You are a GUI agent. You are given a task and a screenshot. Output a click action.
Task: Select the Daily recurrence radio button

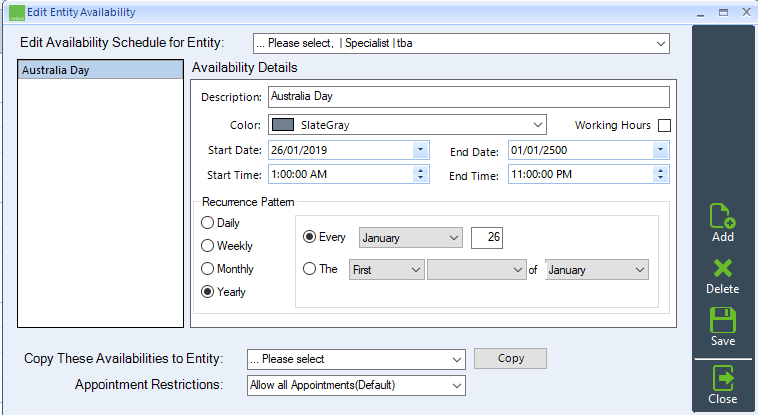(x=207, y=222)
